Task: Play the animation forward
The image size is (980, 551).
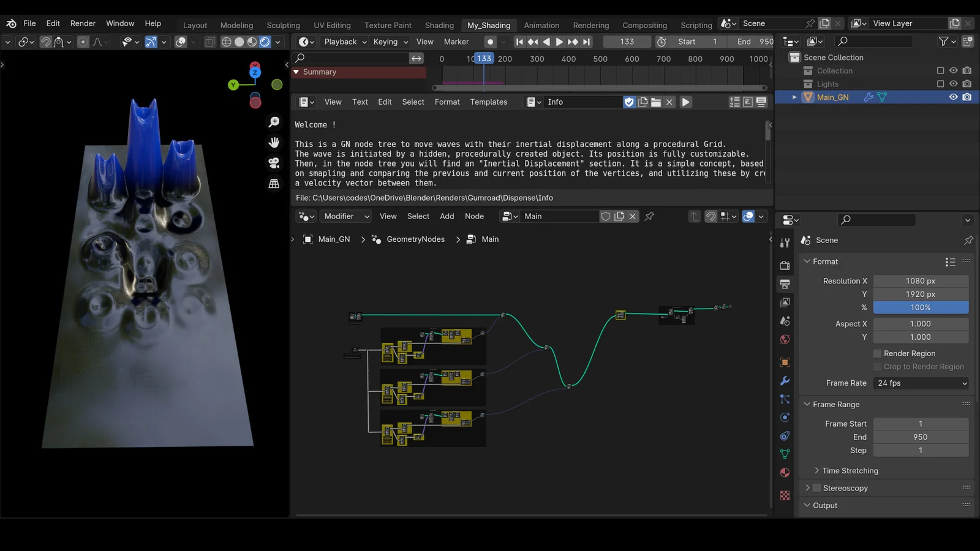Action: click(559, 42)
